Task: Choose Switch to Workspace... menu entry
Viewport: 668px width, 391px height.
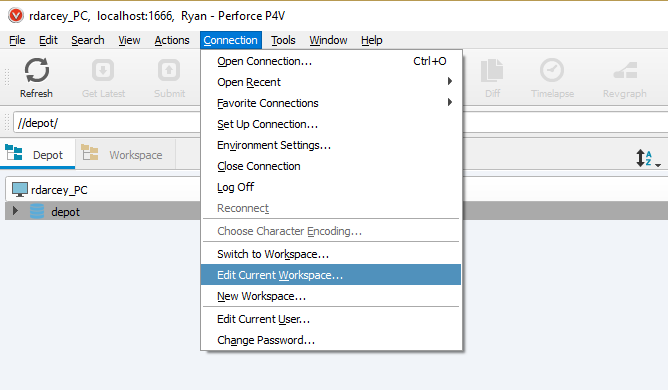Action: (x=331, y=254)
